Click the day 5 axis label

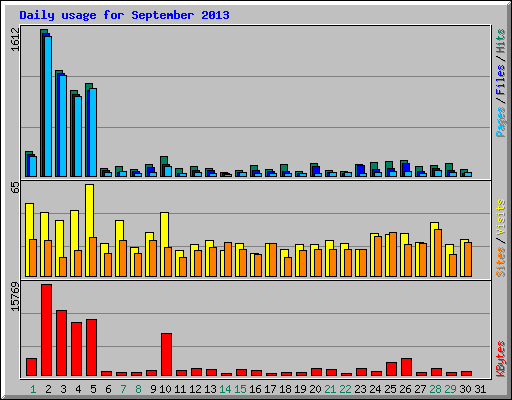click(93, 389)
